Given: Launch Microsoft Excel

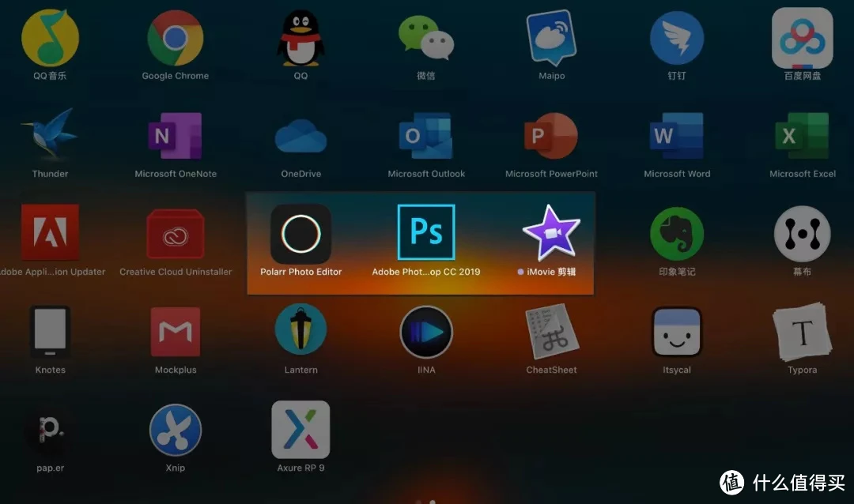Looking at the screenshot, I should pyautogui.click(x=803, y=136).
